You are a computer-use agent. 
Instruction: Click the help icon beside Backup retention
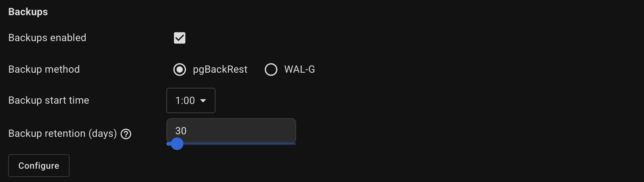pos(126,134)
